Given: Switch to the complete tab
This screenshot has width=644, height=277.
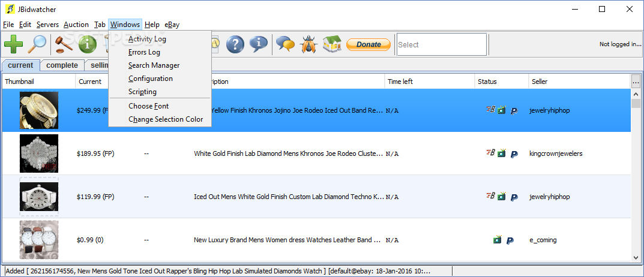Looking at the screenshot, I should click(x=62, y=65).
